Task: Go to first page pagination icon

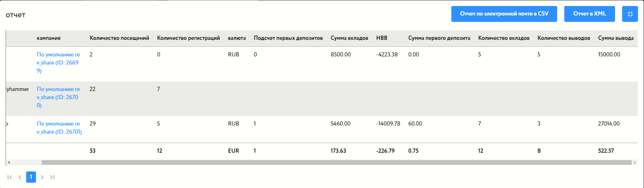Action: 10,177
